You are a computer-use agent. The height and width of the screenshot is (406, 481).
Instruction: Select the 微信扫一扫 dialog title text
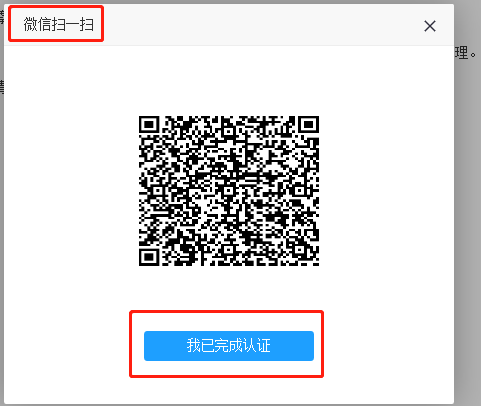(x=58, y=25)
